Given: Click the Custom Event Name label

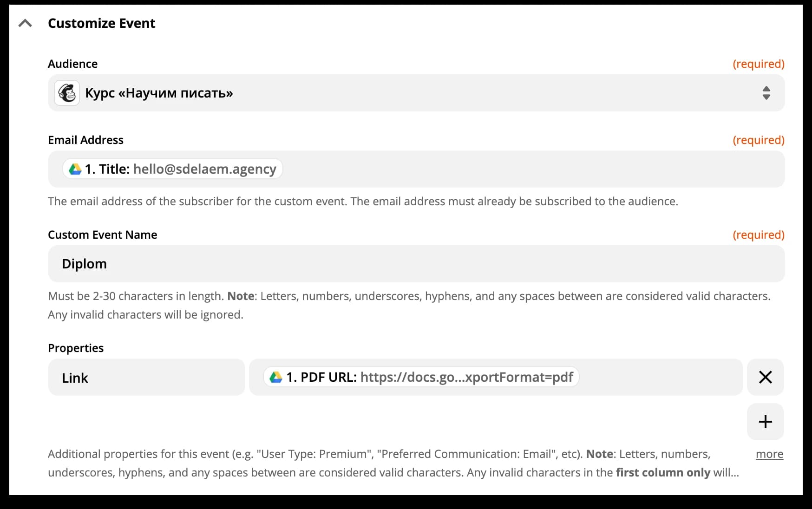Looking at the screenshot, I should (102, 235).
